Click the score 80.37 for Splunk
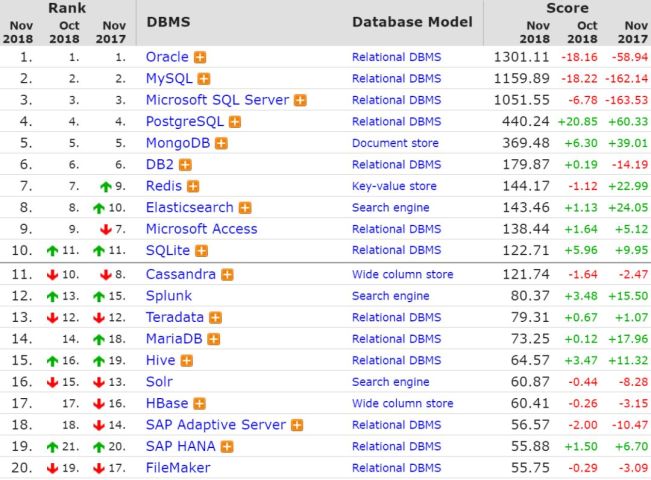 click(x=530, y=296)
